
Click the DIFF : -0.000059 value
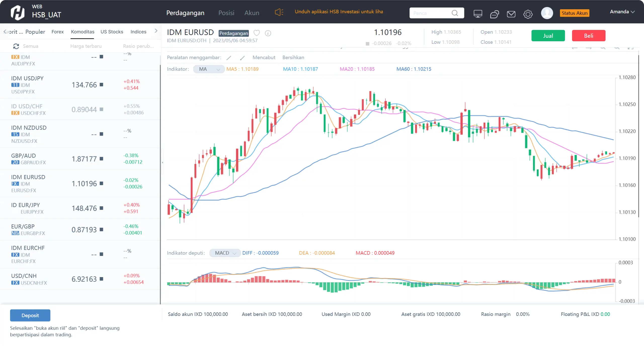point(260,253)
